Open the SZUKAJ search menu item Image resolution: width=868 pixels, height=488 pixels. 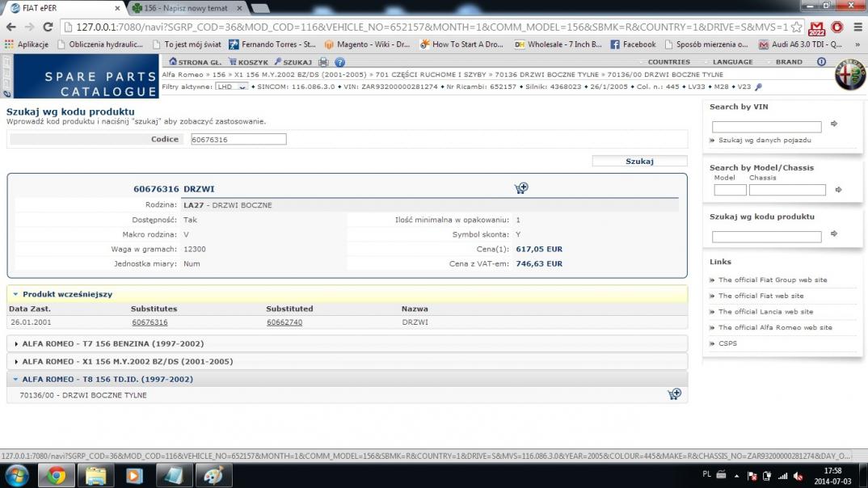(x=293, y=62)
